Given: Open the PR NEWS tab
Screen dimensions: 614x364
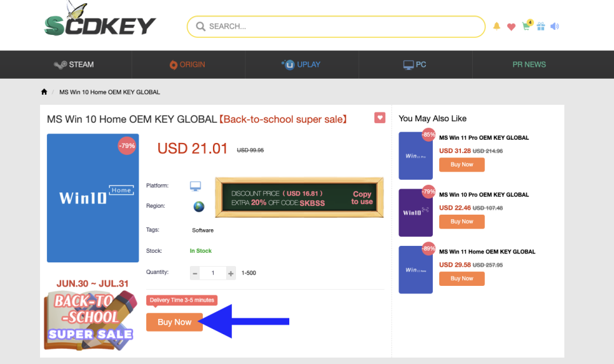Looking at the screenshot, I should [x=529, y=65].
